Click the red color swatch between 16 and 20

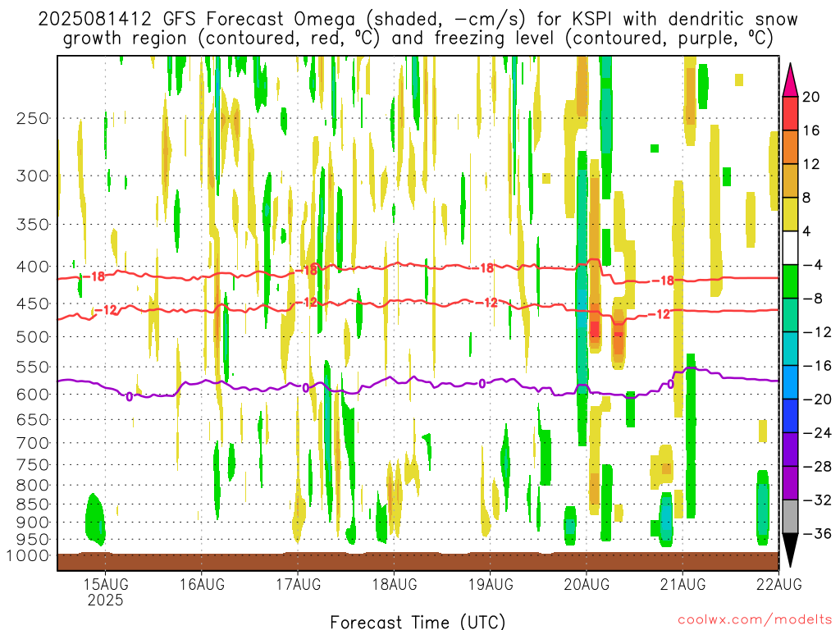click(790, 113)
